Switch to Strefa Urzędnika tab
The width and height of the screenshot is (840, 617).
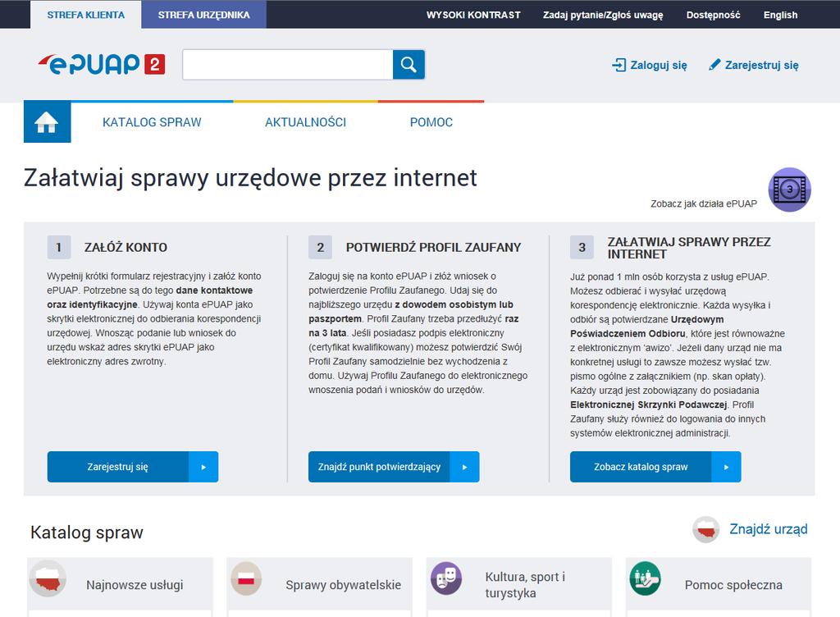(x=203, y=15)
